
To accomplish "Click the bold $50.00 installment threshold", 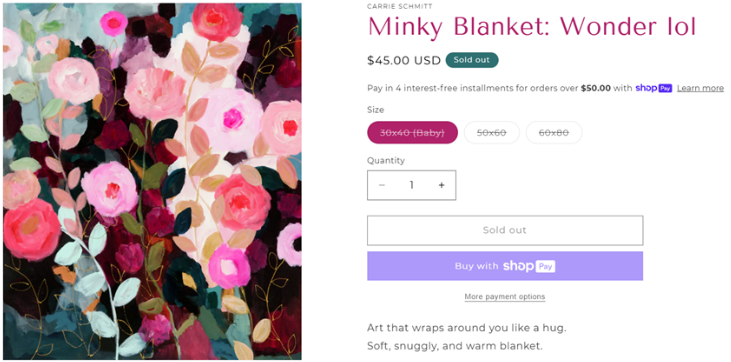I will pyautogui.click(x=595, y=88).
